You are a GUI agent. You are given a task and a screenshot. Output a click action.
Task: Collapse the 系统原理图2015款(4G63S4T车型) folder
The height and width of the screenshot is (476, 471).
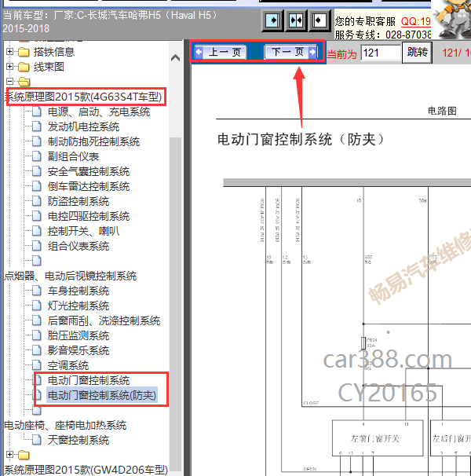pos(9,81)
